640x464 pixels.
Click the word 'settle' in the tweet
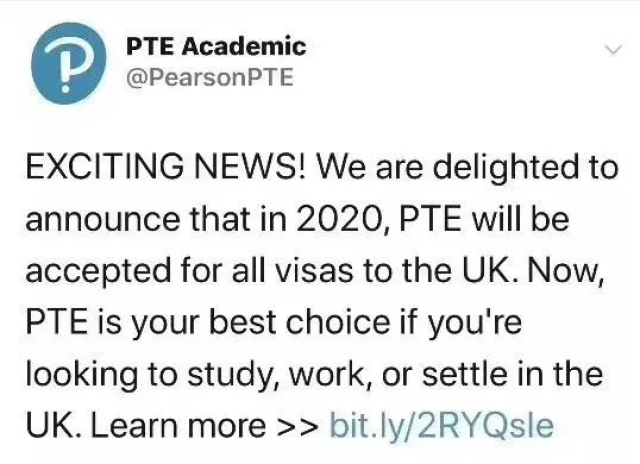tap(464, 373)
